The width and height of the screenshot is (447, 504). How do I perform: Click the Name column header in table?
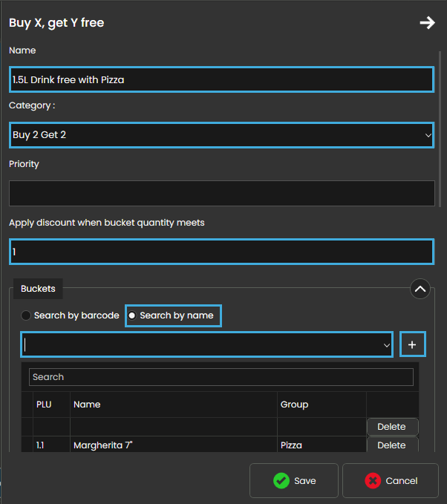[87, 405]
